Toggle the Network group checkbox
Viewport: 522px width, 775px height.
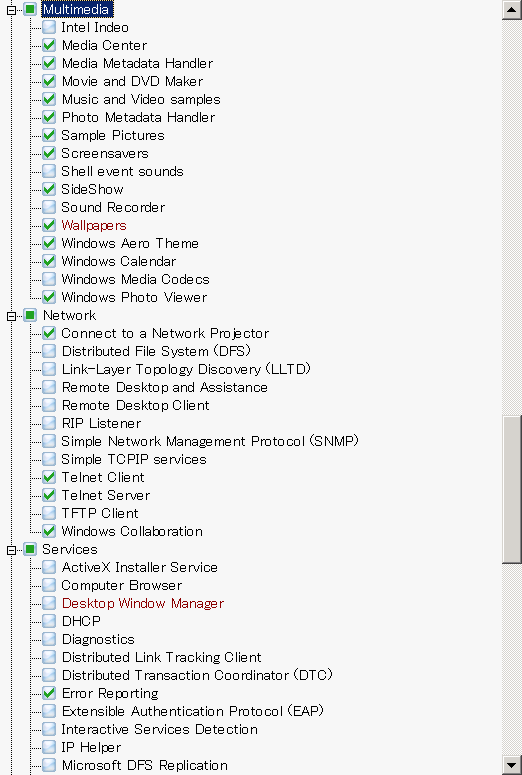click(x=30, y=315)
